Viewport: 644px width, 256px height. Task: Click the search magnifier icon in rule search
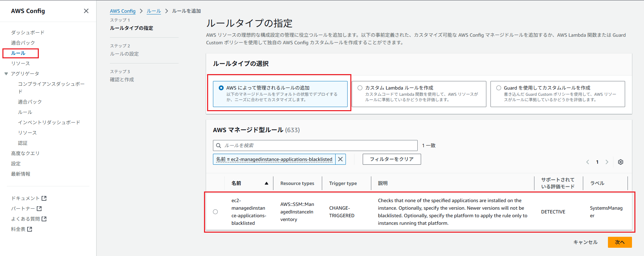click(x=218, y=146)
